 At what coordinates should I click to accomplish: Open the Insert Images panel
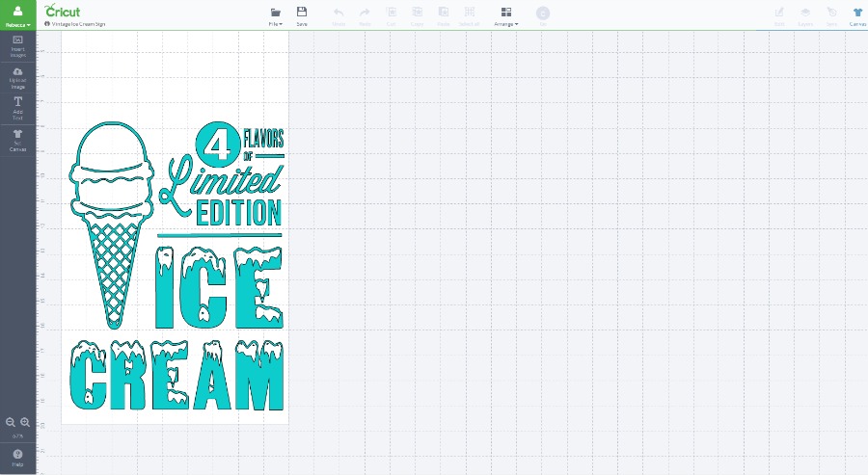17,47
